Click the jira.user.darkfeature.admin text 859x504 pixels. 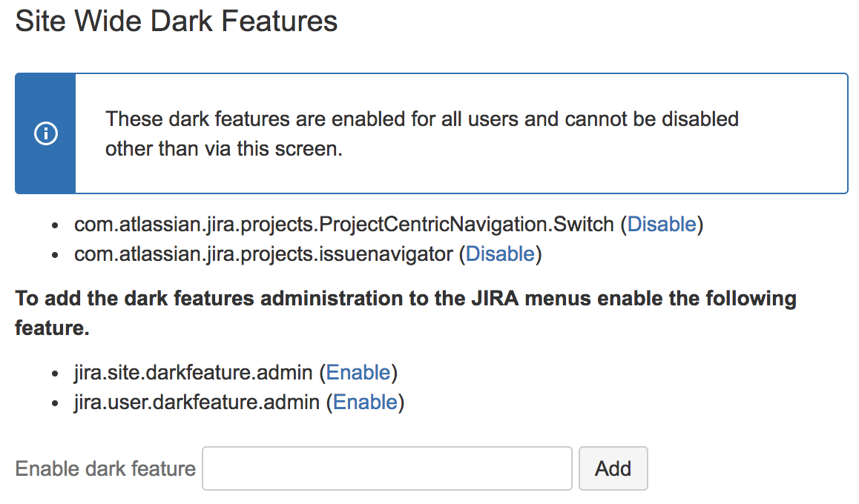click(197, 402)
